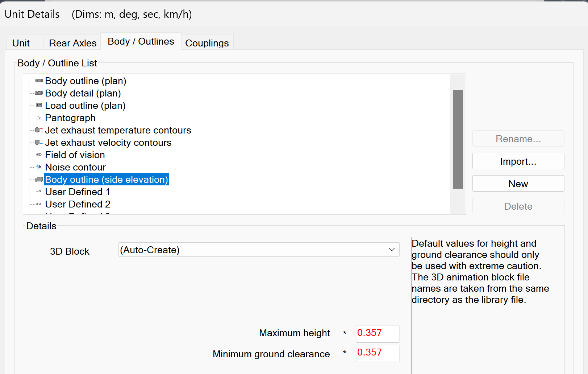
Task: Select Body outline (side elevation) in list
Action: pyautogui.click(x=107, y=180)
